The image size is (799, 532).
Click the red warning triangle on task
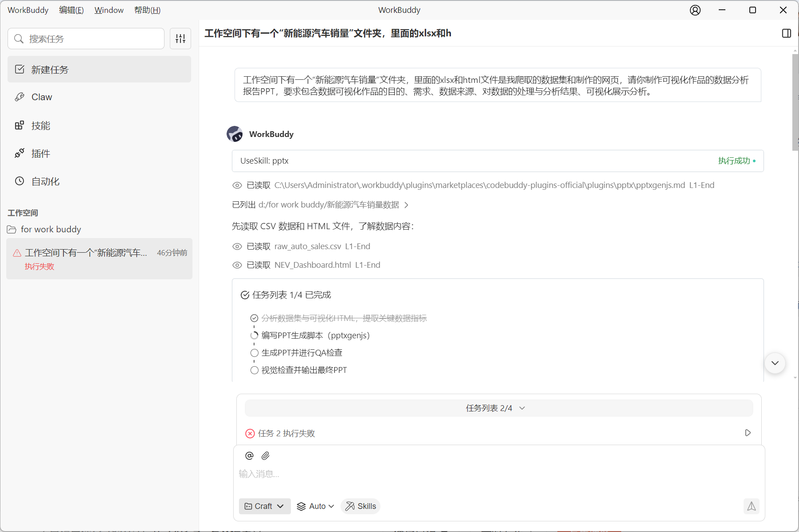click(x=17, y=253)
